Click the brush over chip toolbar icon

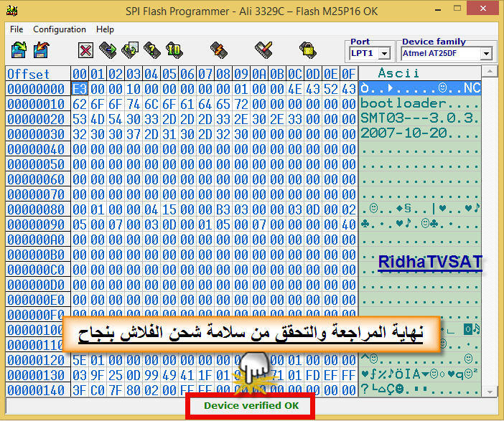263,50
